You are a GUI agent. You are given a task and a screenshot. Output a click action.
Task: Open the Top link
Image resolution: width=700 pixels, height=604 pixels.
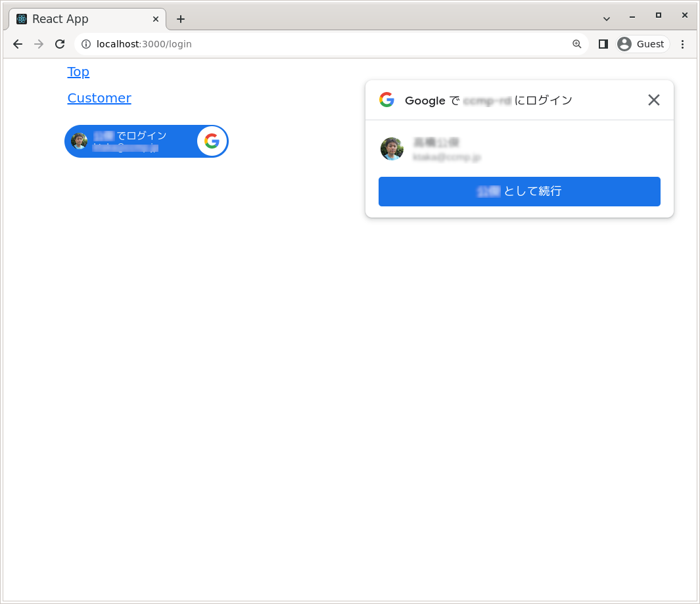coord(78,72)
